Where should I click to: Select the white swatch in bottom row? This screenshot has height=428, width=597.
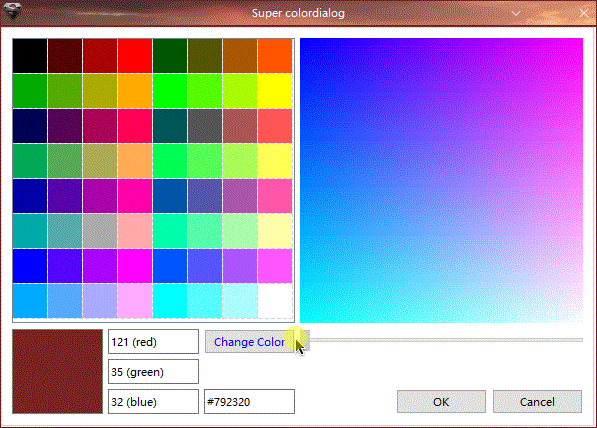[x=275, y=301]
